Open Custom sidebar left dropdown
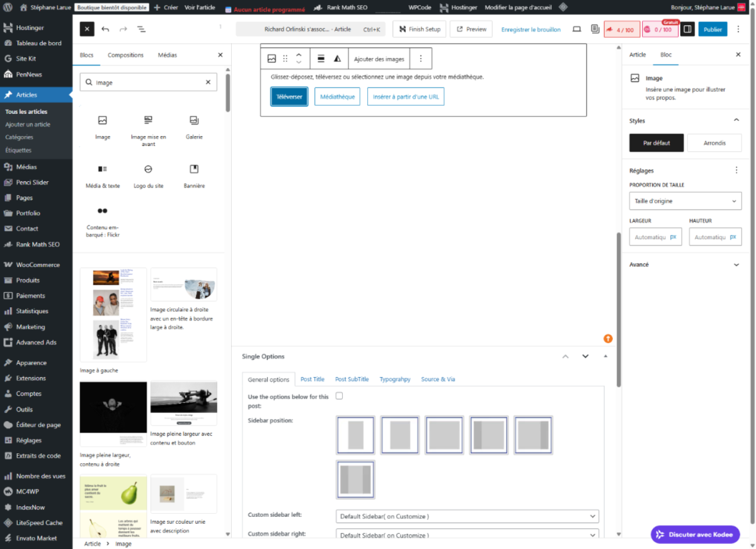 point(467,516)
